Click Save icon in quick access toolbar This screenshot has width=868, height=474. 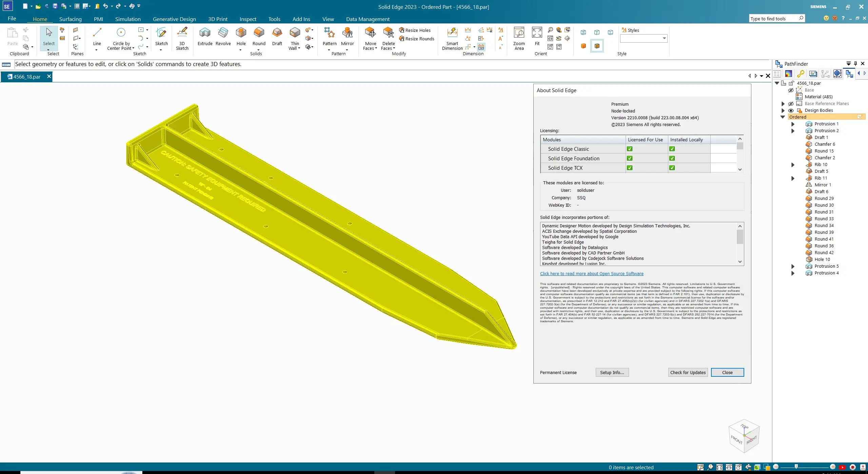click(x=55, y=6)
